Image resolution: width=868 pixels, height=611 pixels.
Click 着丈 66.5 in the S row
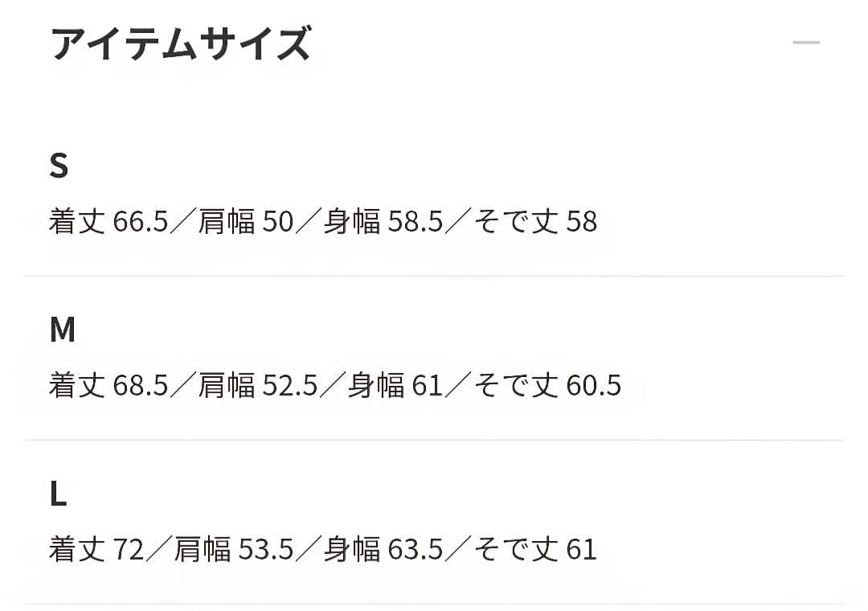[108, 221]
